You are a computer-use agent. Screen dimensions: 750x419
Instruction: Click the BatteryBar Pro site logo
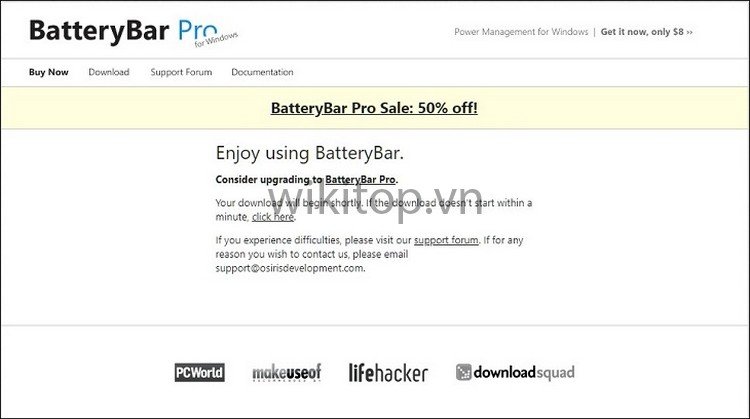coord(133,32)
